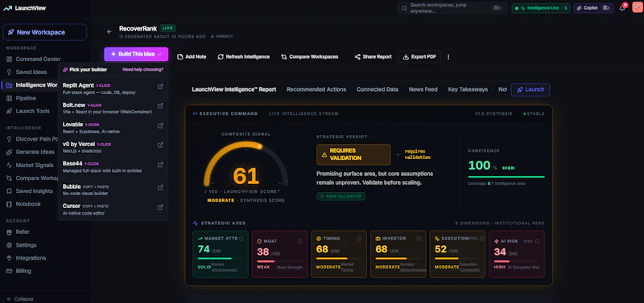Image resolution: width=644 pixels, height=303 pixels.
Task: Go back using the arrow beside RecoverRank
Action: pos(109,31)
